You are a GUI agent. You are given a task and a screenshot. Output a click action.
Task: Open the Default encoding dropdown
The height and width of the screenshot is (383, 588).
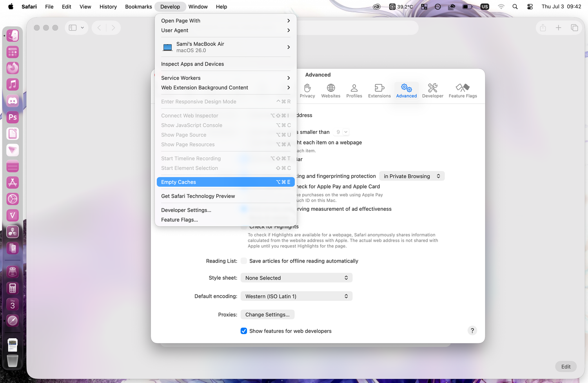(x=296, y=296)
